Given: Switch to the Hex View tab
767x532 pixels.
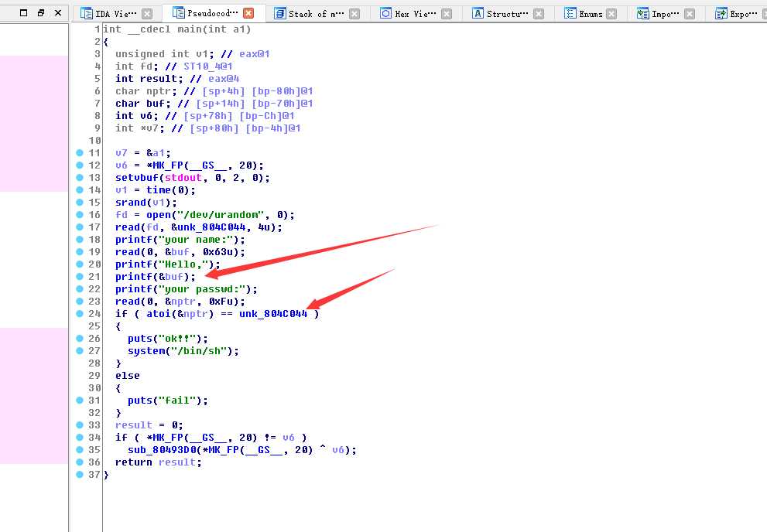Looking at the screenshot, I should (x=416, y=14).
